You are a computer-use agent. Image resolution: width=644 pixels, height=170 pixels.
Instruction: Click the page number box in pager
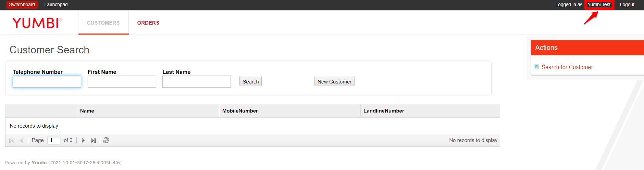[54, 140]
